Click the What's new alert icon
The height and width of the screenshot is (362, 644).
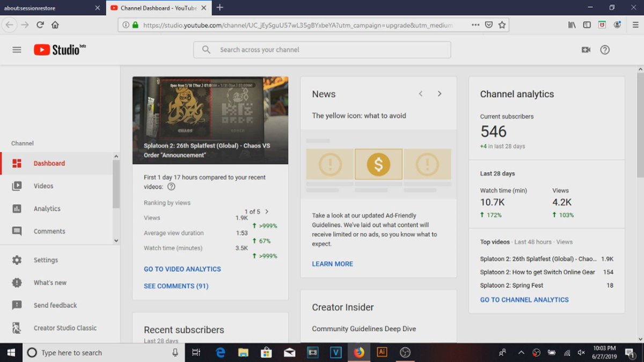pyautogui.click(x=17, y=283)
